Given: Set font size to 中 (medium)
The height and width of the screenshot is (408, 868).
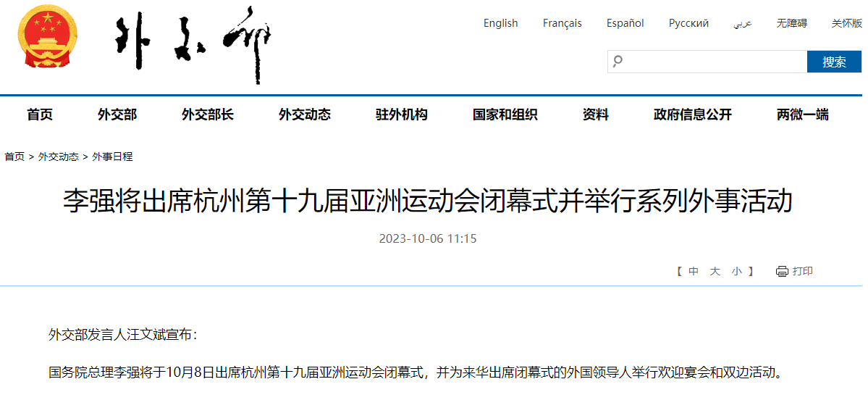Looking at the screenshot, I should (x=694, y=272).
